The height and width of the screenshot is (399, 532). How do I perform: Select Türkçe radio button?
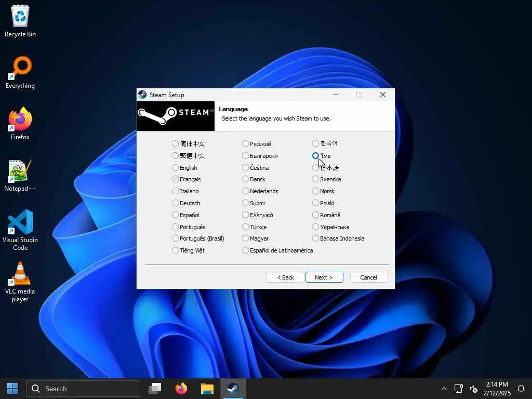pyautogui.click(x=245, y=227)
